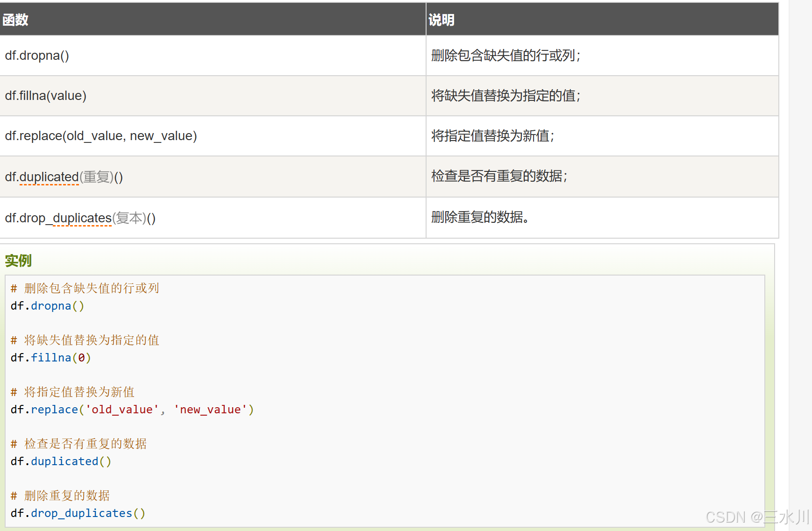Click description 删除重复的数据。
Viewport: 812px width, 531px height.
coord(480,217)
